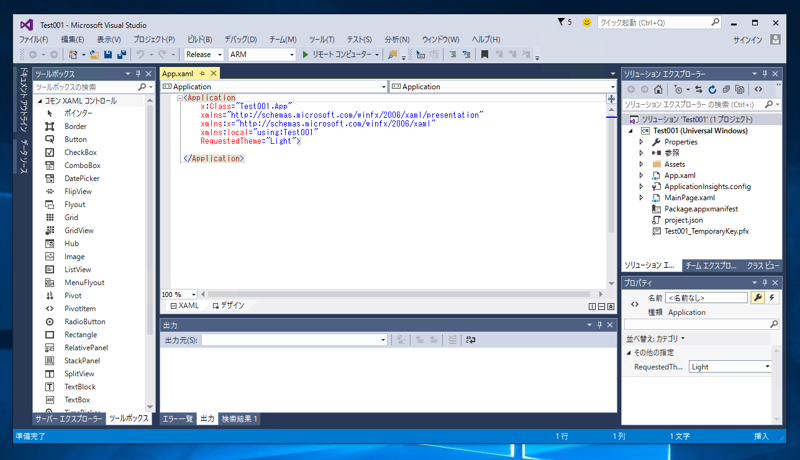Open the RequestedTheme Light dropdown

pyautogui.click(x=767, y=367)
